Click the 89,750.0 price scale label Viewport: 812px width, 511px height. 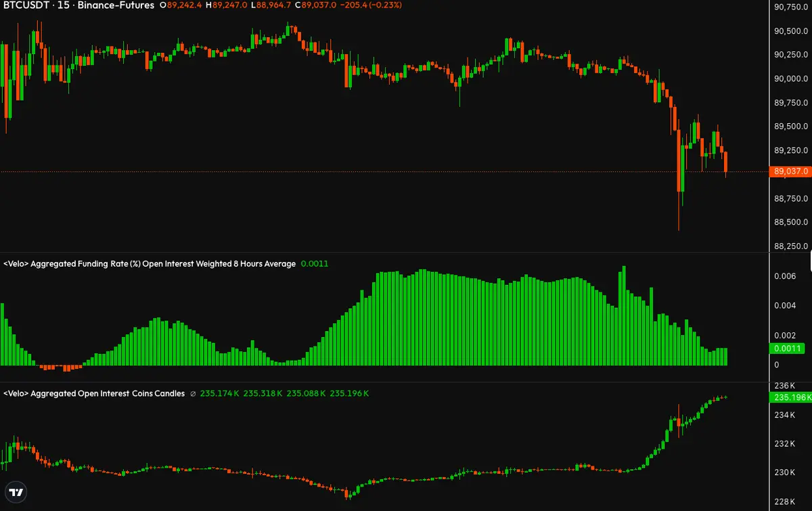pos(792,103)
